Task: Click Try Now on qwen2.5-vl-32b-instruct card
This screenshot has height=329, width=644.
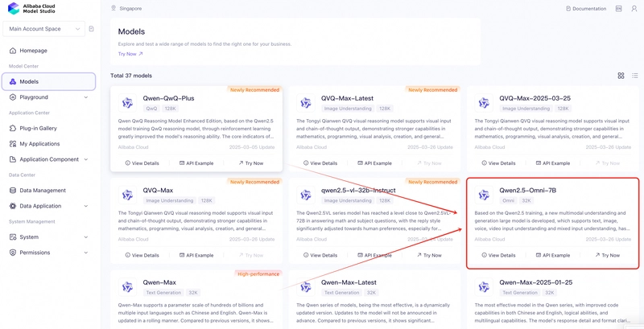Action: [429, 255]
